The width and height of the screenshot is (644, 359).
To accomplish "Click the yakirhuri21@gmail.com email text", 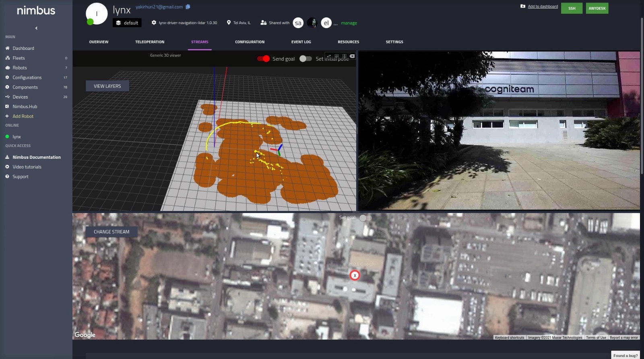I will 159,7.
